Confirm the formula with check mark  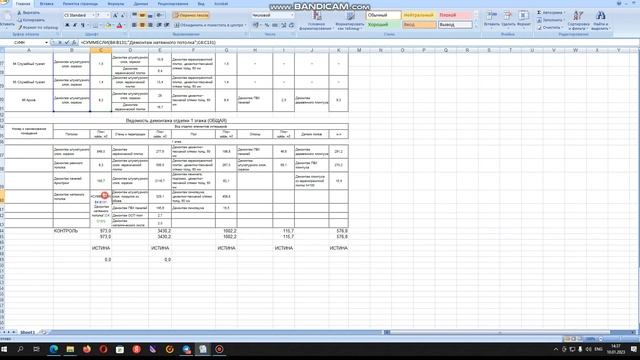pos(67,42)
